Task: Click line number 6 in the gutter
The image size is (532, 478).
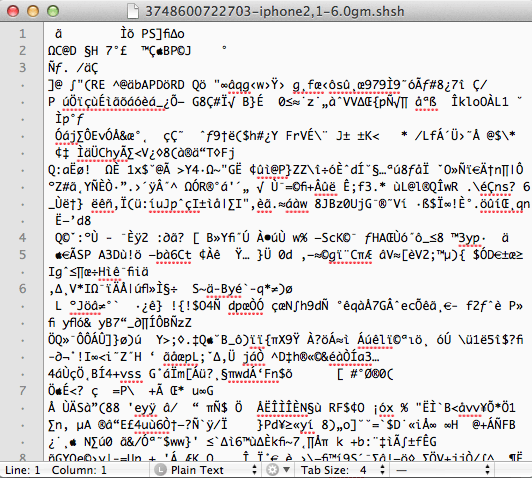Action: [x=22, y=289]
